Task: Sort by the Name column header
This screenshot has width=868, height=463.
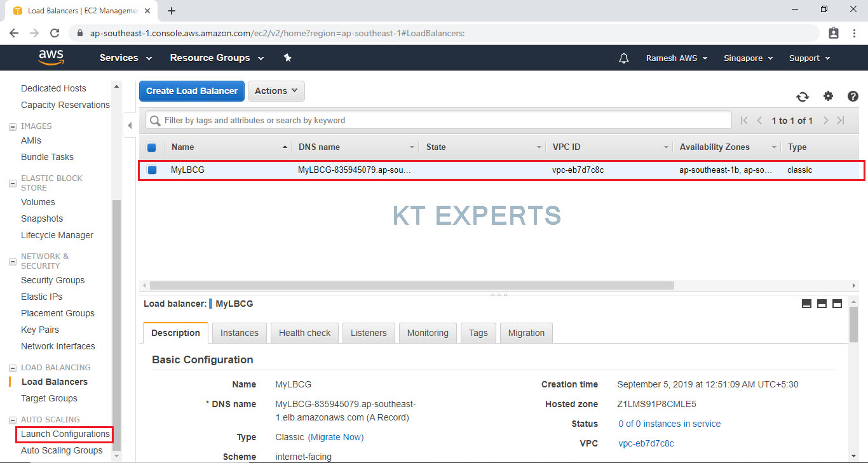Action: [228, 147]
